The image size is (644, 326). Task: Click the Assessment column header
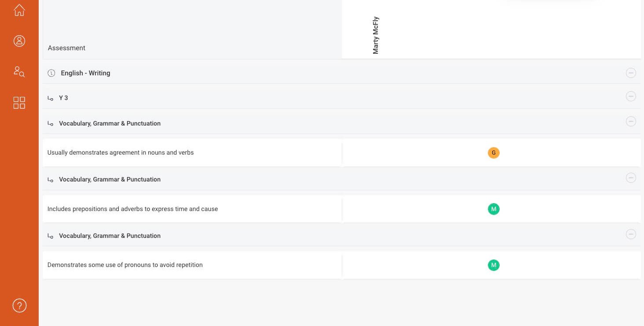coord(66,48)
